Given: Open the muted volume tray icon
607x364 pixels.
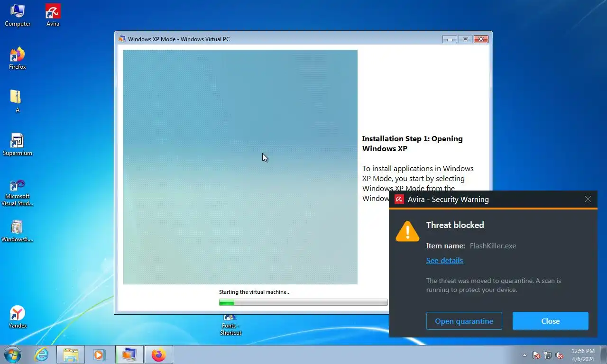Looking at the screenshot, I should click(x=559, y=355).
